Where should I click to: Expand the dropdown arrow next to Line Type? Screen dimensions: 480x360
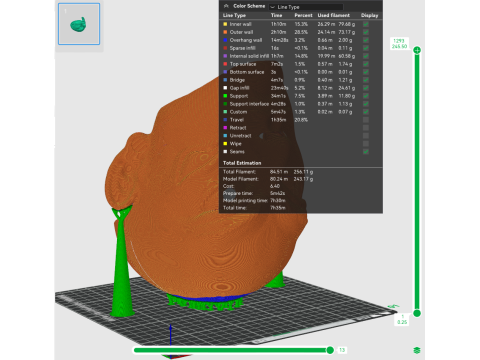click(x=273, y=7)
